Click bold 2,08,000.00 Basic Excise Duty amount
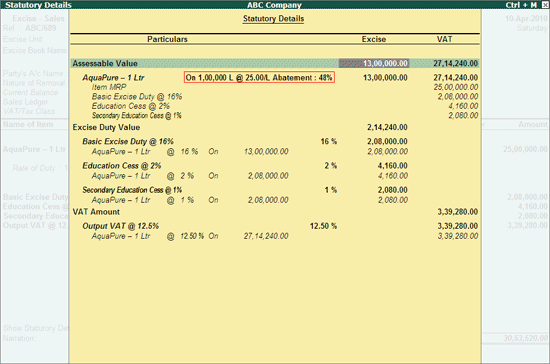Screen dimensions: 550x364 (x=387, y=141)
